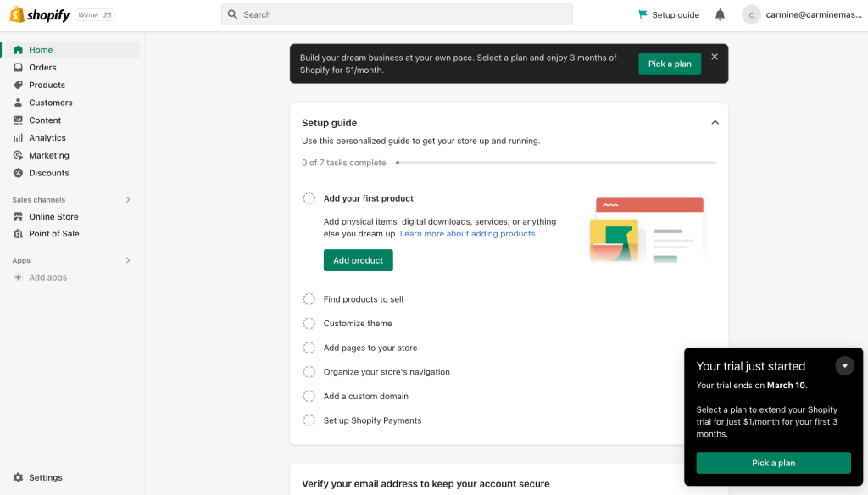Click Verify your email address heading
The width and height of the screenshot is (868, 495).
click(426, 484)
